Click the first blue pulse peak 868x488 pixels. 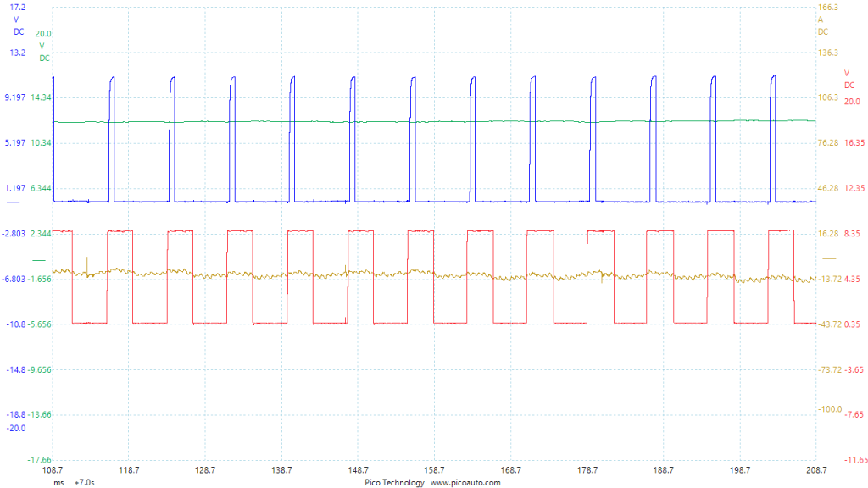[112, 78]
